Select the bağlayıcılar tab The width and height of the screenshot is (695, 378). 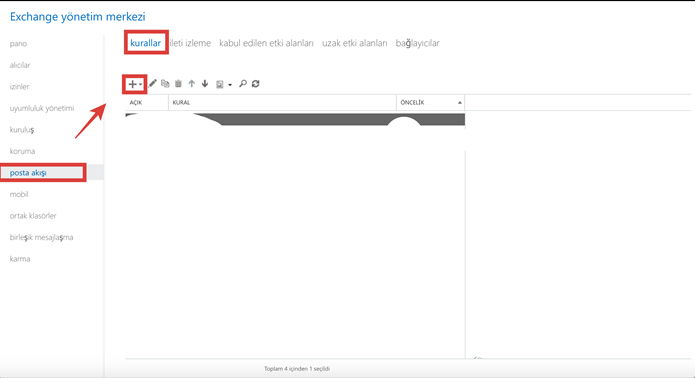point(418,43)
